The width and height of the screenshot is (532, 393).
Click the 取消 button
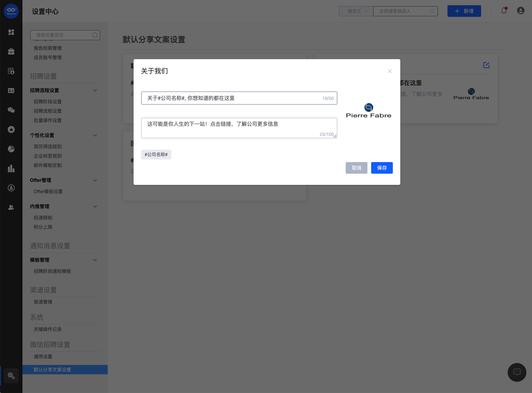(356, 168)
